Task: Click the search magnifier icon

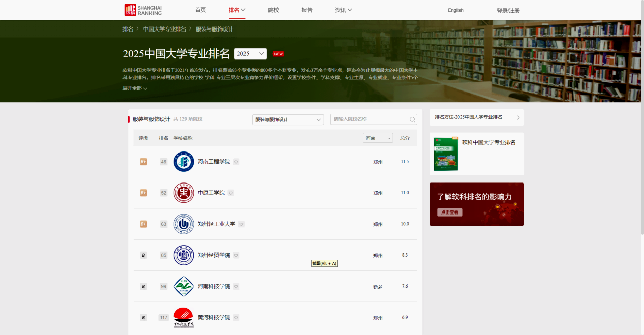Action: 412,119
